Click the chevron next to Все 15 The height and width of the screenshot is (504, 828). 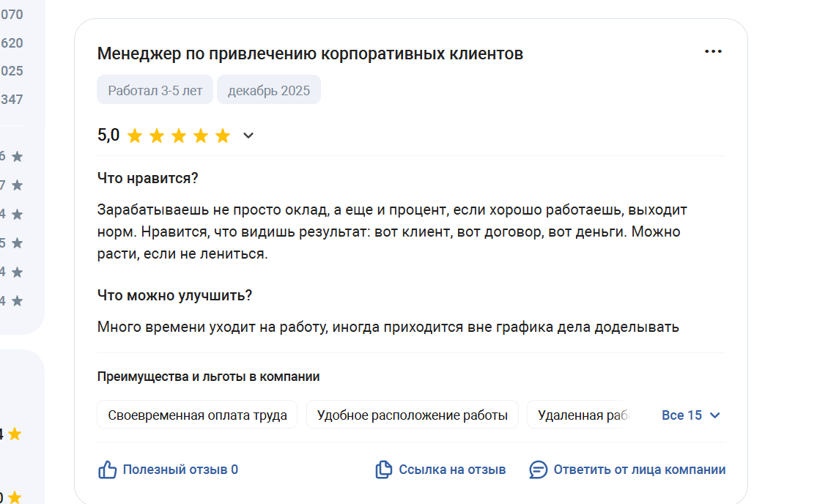(715, 415)
